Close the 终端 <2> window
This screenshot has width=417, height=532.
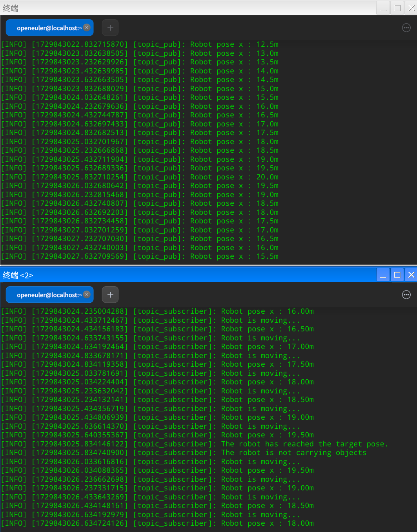click(x=411, y=275)
